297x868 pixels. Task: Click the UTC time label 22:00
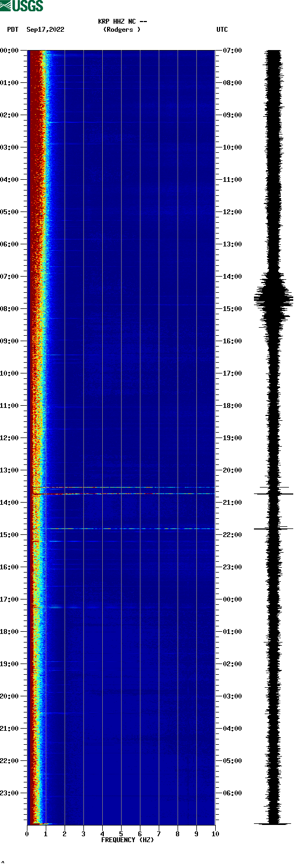(232, 535)
